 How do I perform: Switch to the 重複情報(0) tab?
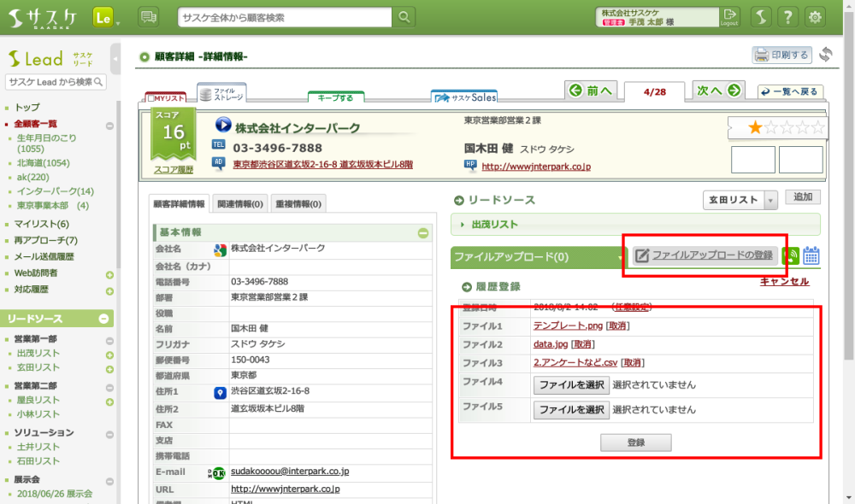coord(298,204)
